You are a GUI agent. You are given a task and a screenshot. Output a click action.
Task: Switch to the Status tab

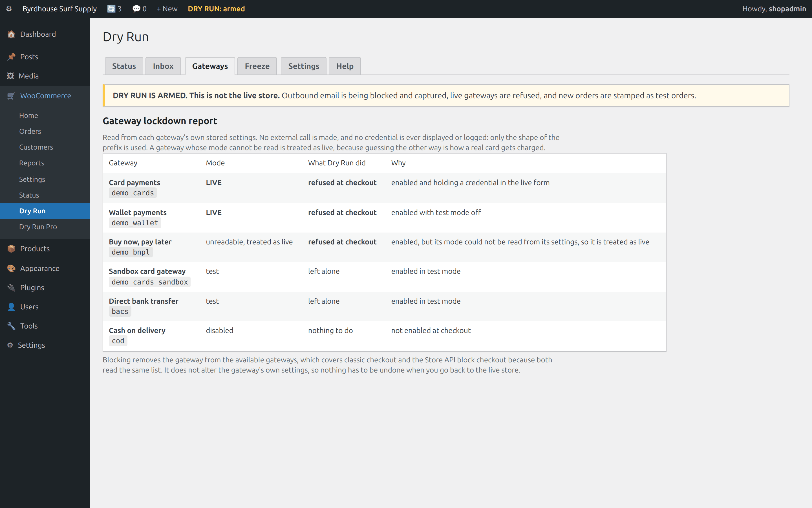124,66
